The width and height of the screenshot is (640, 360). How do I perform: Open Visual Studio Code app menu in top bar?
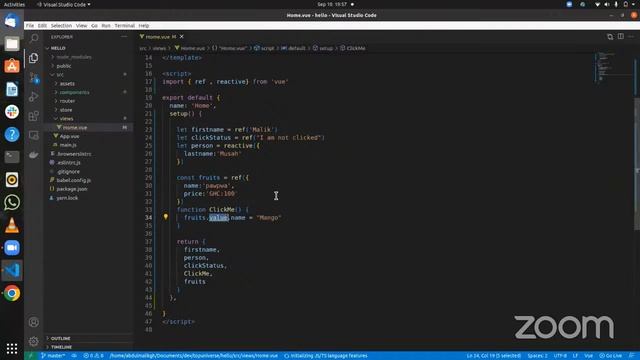pos(64,4)
